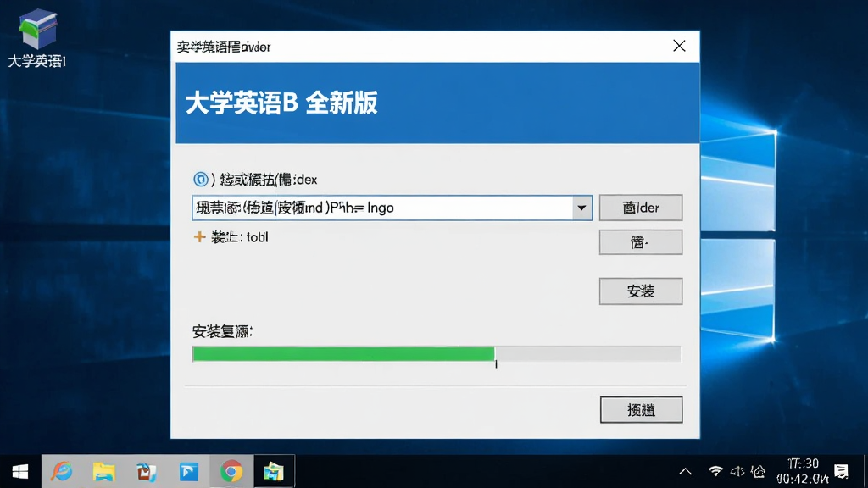Open the taskbar clock and date
868x488 pixels.
click(x=803, y=471)
